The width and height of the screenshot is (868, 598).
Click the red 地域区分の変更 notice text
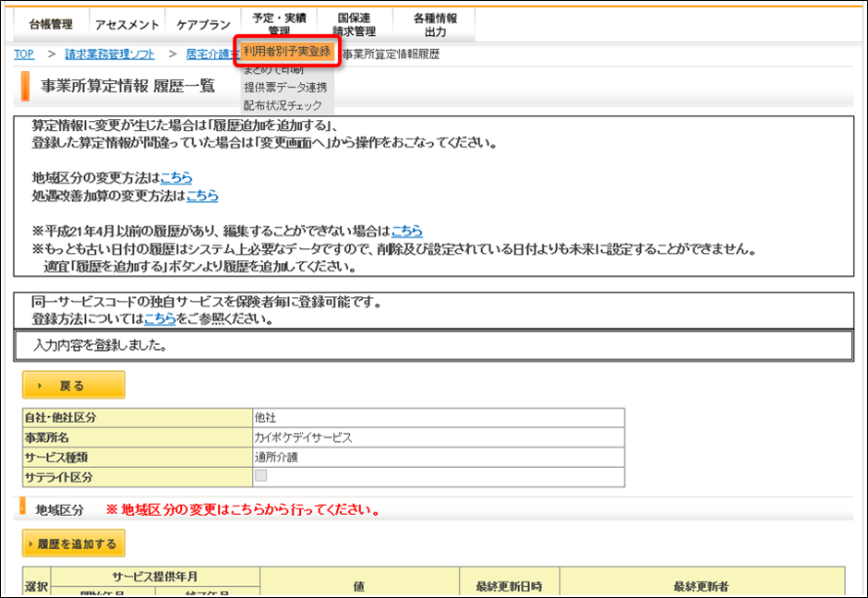[x=244, y=509]
